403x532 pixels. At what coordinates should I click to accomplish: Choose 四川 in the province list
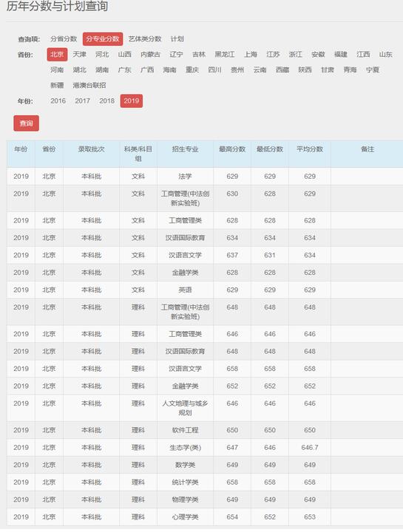[x=214, y=70]
